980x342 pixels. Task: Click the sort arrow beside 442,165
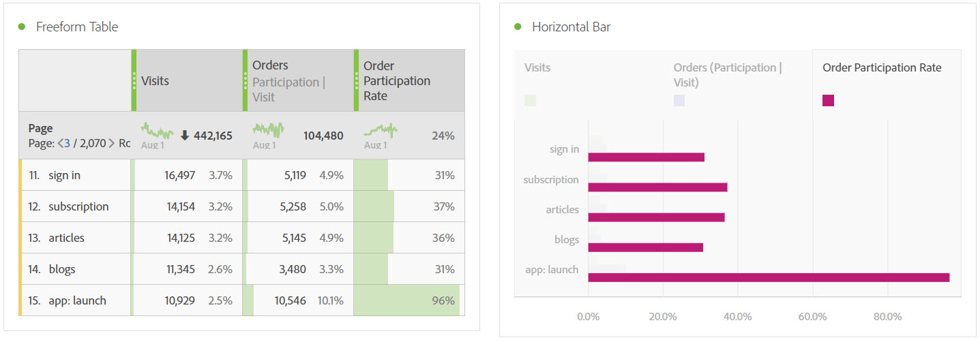(184, 136)
